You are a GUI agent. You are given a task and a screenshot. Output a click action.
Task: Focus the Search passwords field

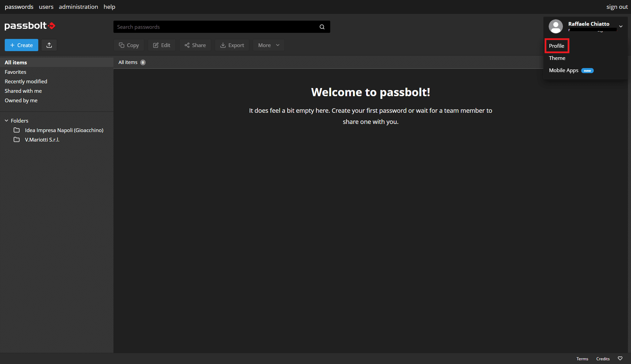tap(216, 27)
